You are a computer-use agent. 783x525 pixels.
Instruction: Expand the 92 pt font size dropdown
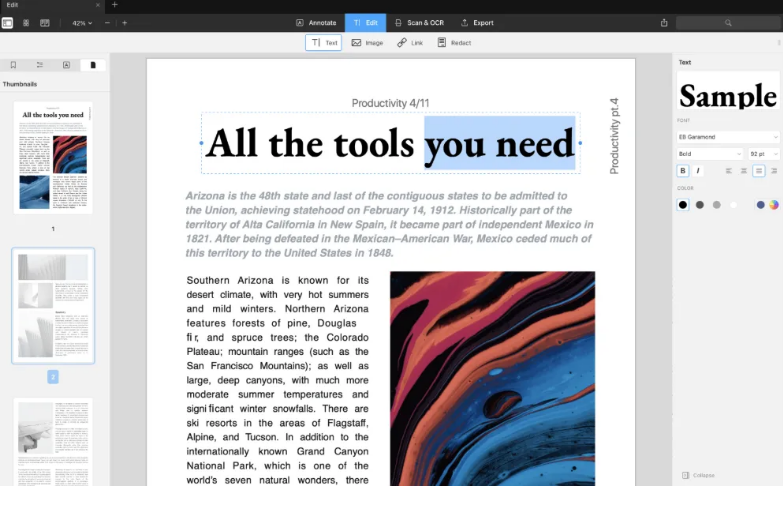[760, 154]
